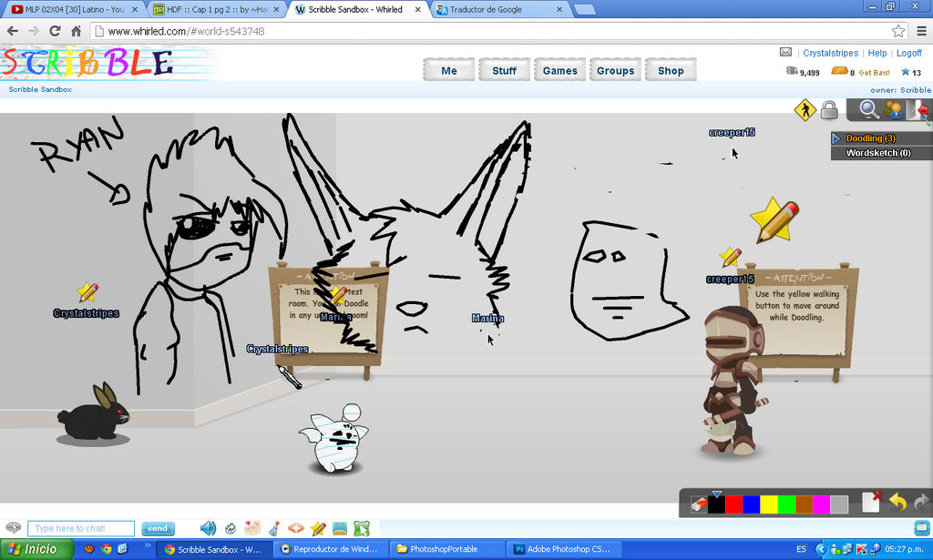933x560 pixels.
Task: Click the blue star level icon
Action: (905, 72)
